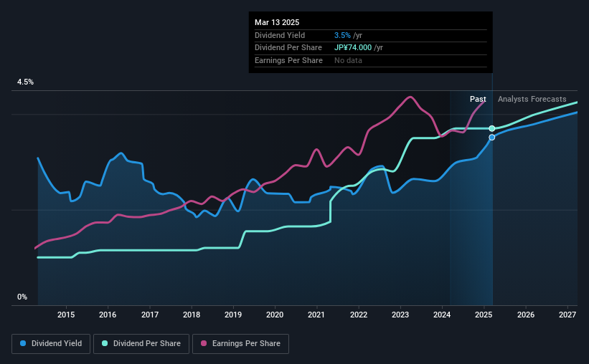Click the JP¥74.000 value in tooltip

click(353, 48)
